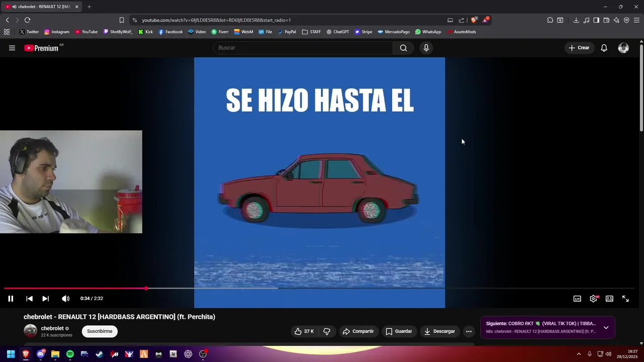644x362 pixels.
Task: Toggle subtitles on the video player
Action: tap(577, 299)
